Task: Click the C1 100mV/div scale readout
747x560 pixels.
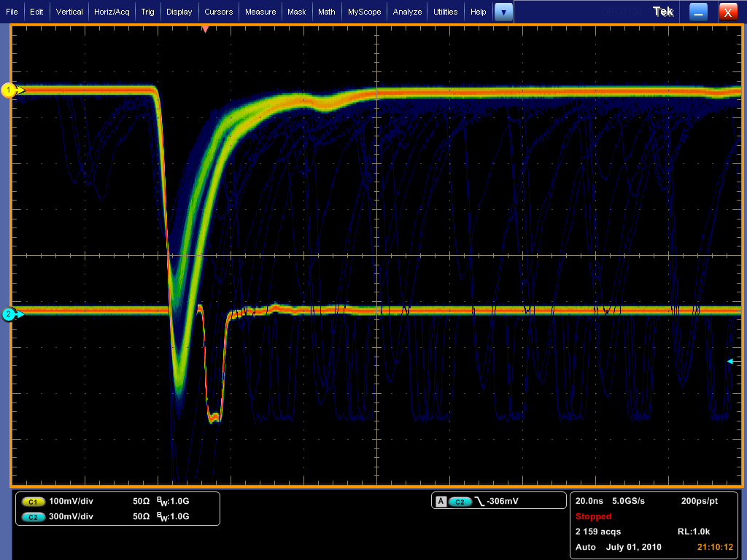Action: [x=71, y=501]
